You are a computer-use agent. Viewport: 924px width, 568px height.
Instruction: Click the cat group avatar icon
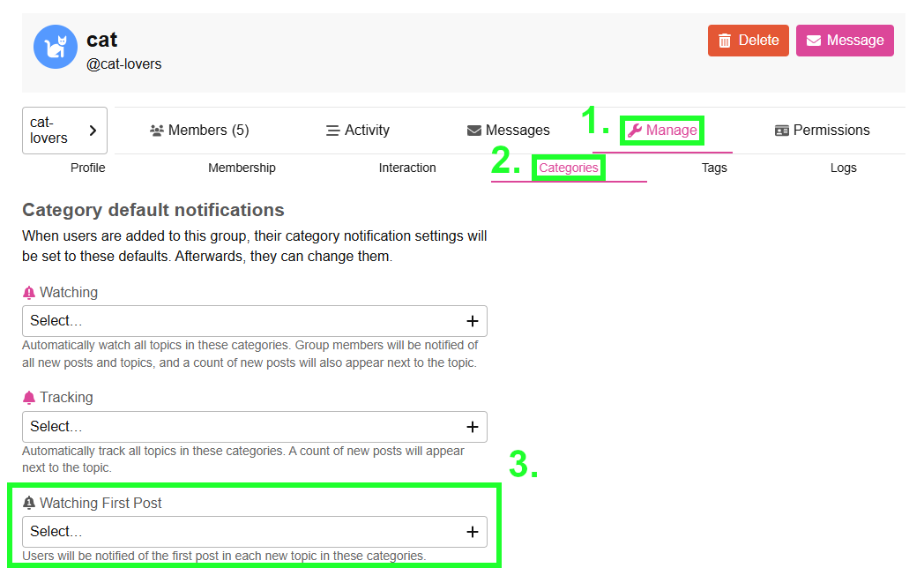(56, 47)
